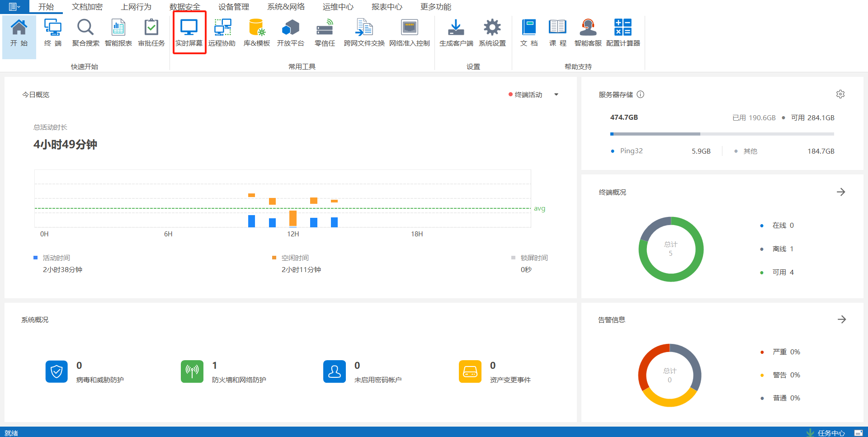Launch the 远程协助 remote assistance tool
868x437 pixels.
coord(222,33)
